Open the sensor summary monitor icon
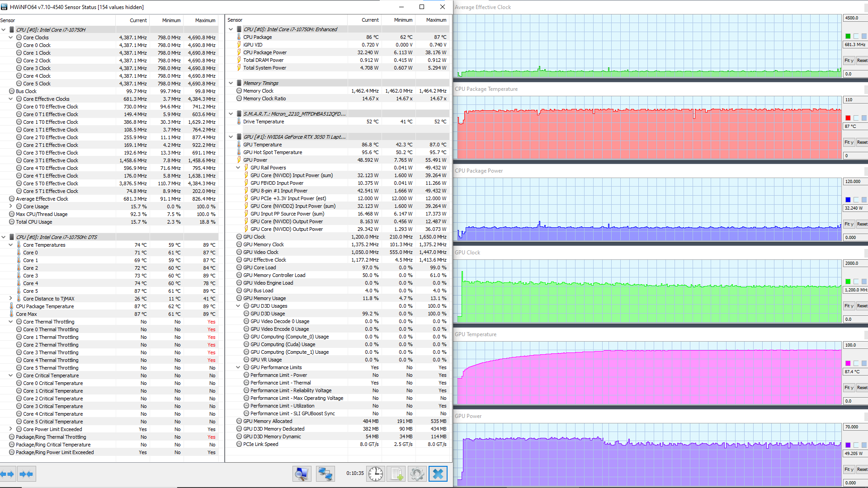This screenshot has height=488, width=868. click(302, 474)
